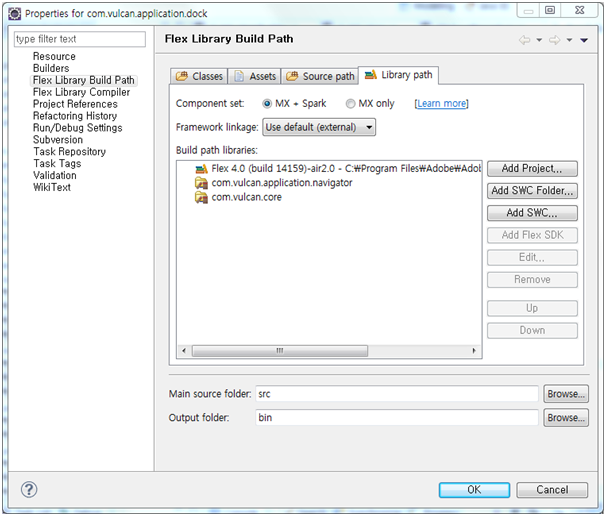Select Refactoring History entry

(x=75, y=116)
